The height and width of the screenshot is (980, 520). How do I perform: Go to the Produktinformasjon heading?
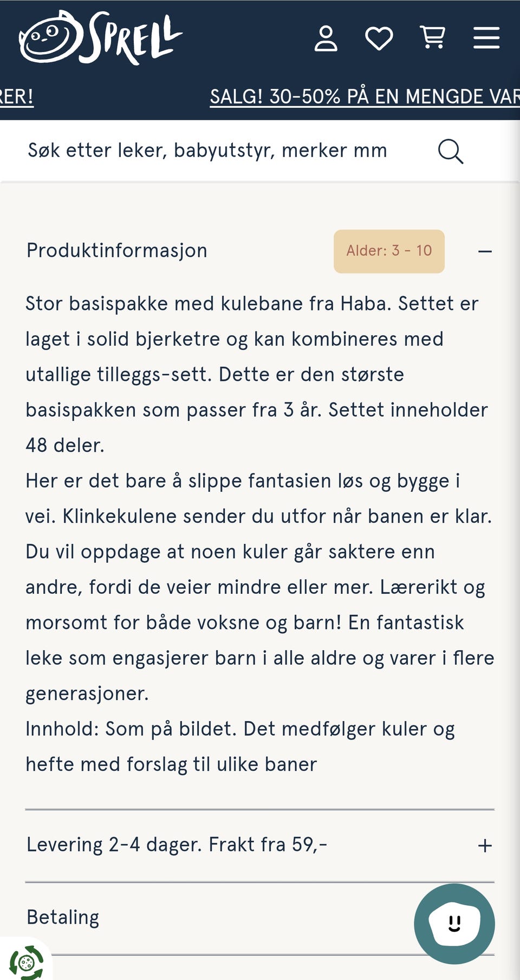coord(116,250)
